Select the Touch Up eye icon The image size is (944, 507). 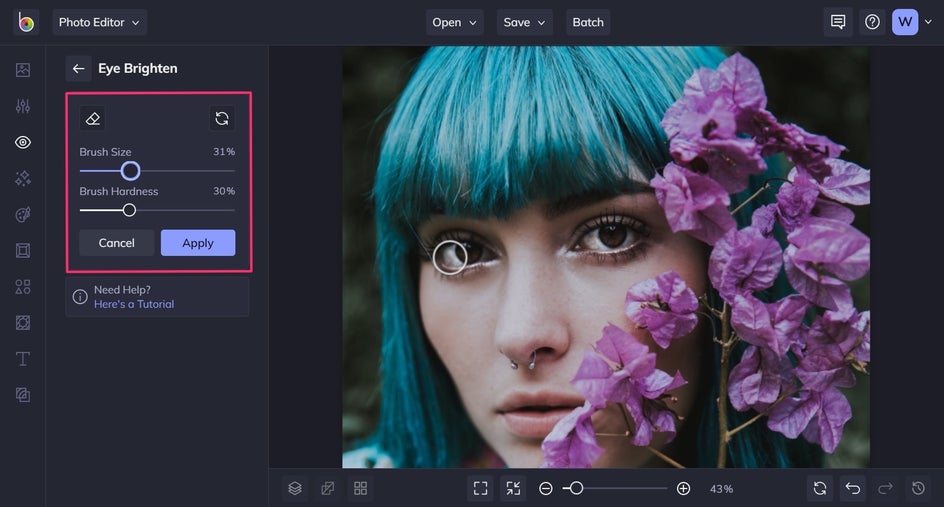click(23, 142)
